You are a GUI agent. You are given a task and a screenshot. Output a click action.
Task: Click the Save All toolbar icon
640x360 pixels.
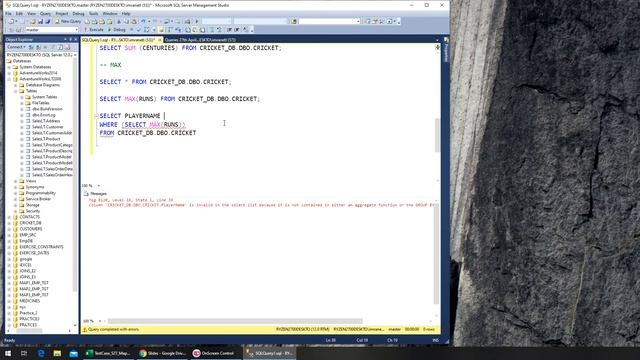47,21
